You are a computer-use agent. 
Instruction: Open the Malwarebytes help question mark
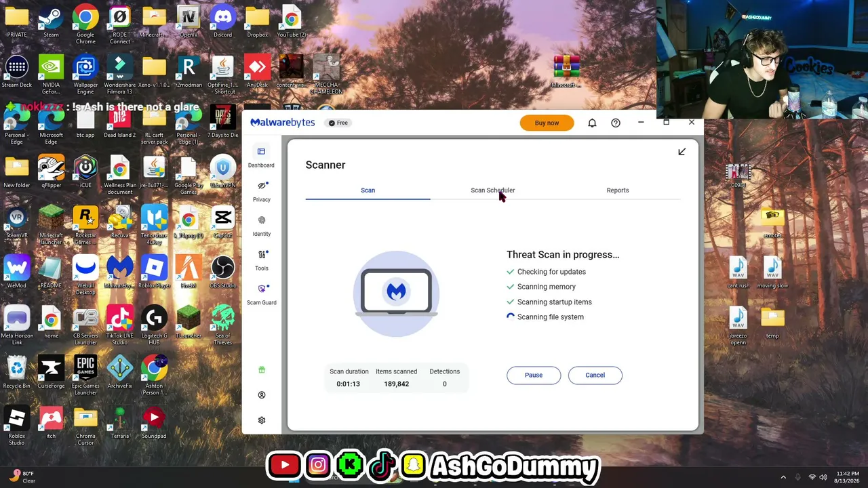(616, 123)
